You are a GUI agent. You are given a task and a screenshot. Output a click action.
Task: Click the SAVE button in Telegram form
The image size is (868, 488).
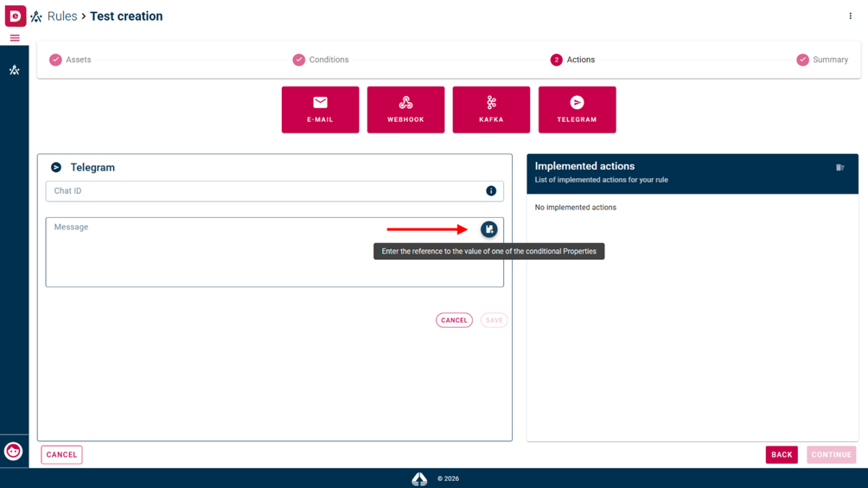click(494, 320)
